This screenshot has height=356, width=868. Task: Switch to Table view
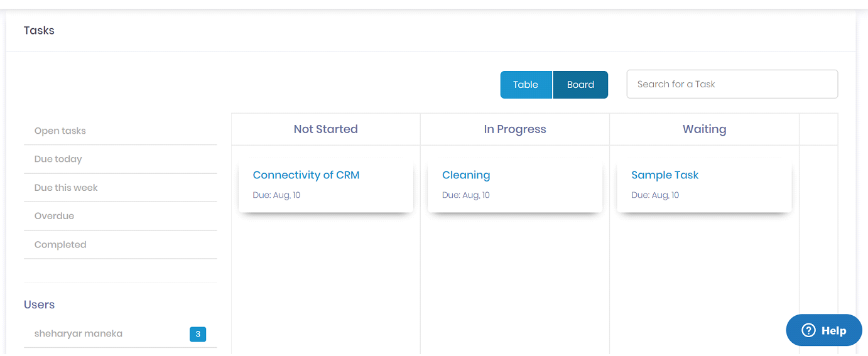[x=526, y=85]
